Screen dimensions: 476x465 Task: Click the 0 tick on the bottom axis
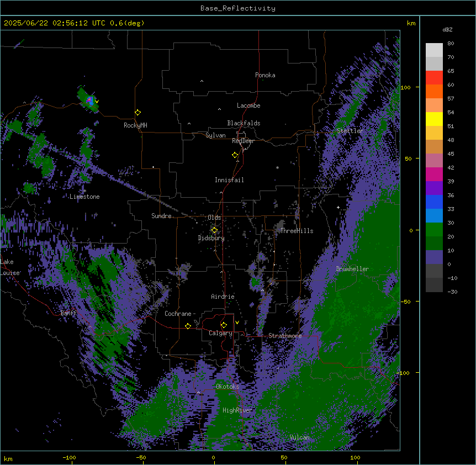[x=213, y=457]
